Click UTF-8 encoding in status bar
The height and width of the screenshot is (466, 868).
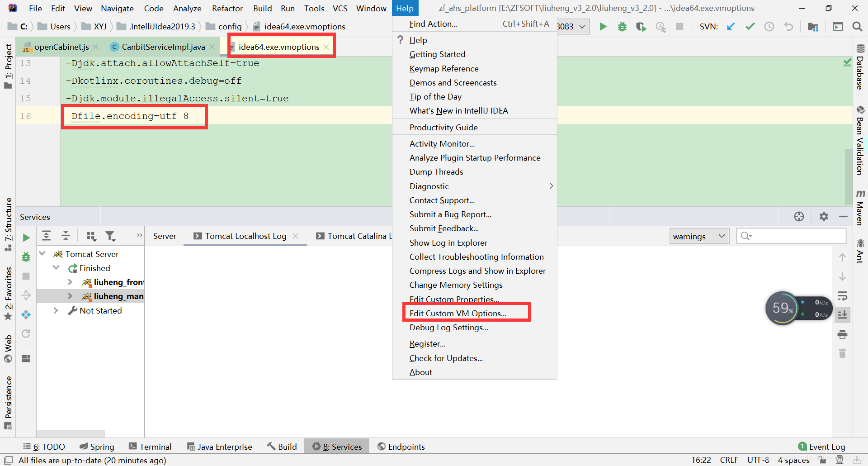pos(758,460)
